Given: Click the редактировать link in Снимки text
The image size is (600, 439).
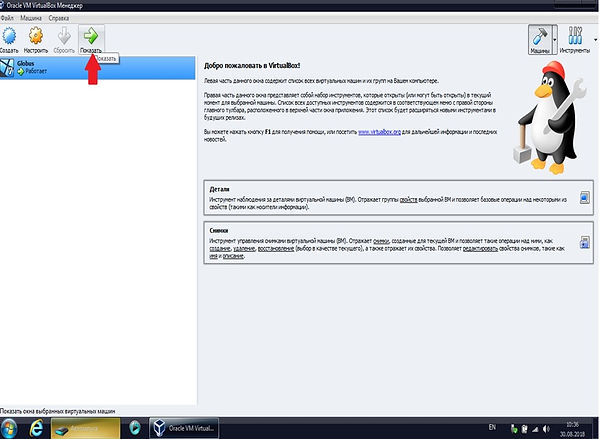Looking at the screenshot, I should [x=480, y=248].
